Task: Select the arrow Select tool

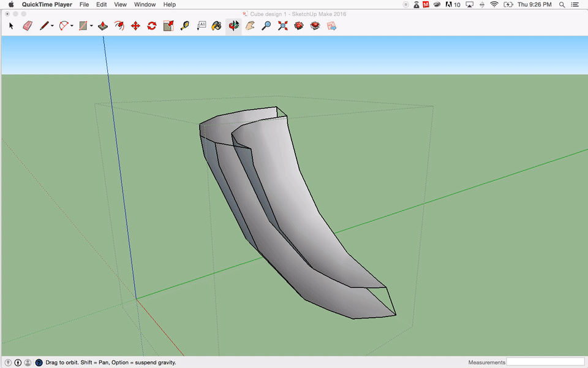Action: (x=11, y=26)
